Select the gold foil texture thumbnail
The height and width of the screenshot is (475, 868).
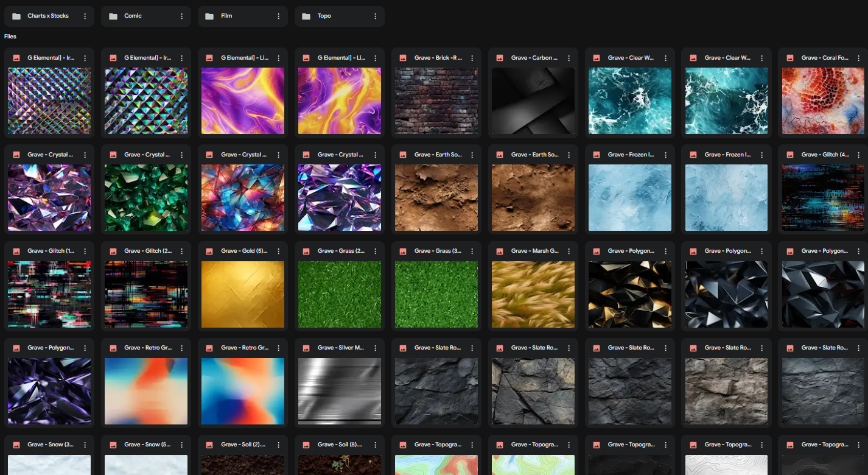(x=242, y=294)
